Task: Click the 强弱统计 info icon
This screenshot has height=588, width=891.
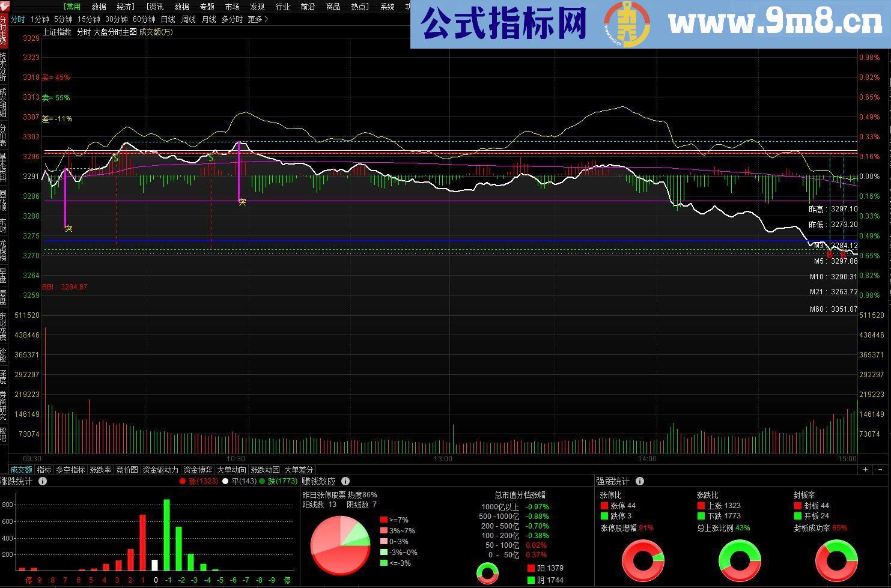Action: [x=640, y=481]
